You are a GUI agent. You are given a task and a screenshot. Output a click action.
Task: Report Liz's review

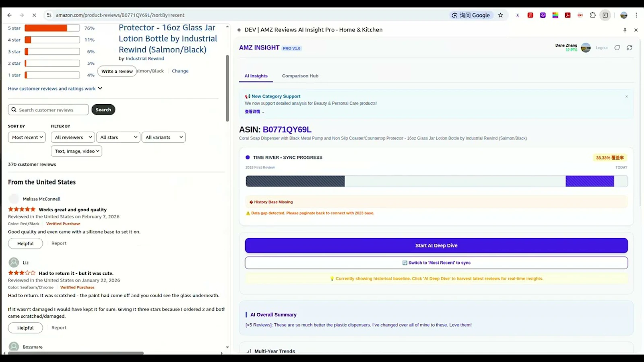[x=59, y=328]
